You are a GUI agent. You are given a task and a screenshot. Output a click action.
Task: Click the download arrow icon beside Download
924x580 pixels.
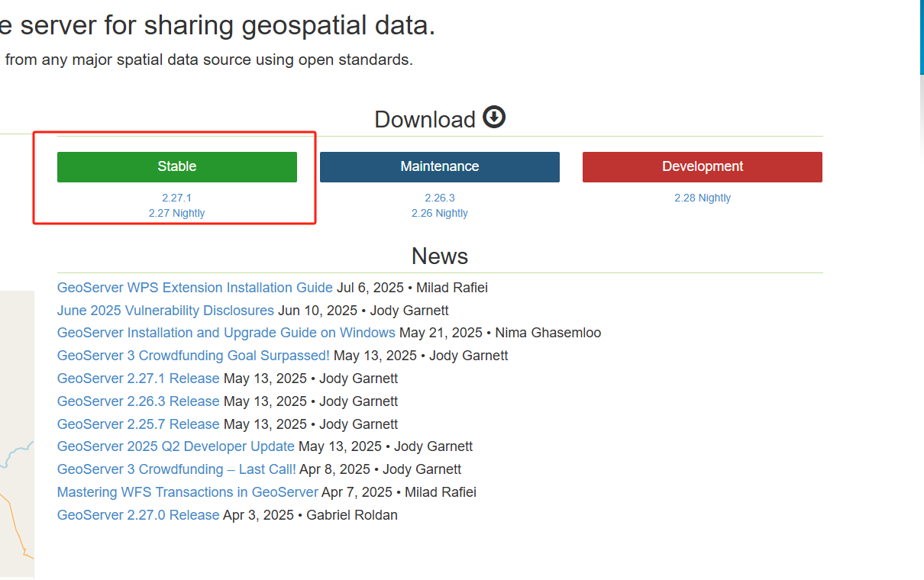(x=494, y=118)
